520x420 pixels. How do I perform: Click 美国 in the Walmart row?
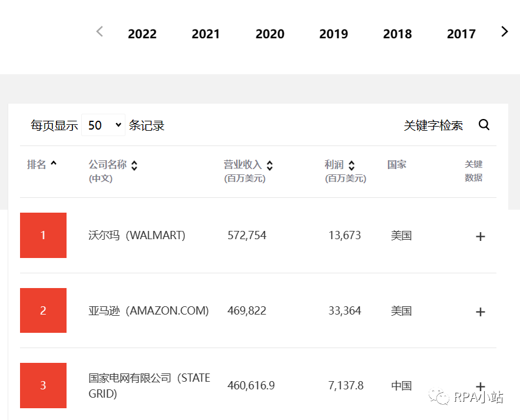[401, 236]
